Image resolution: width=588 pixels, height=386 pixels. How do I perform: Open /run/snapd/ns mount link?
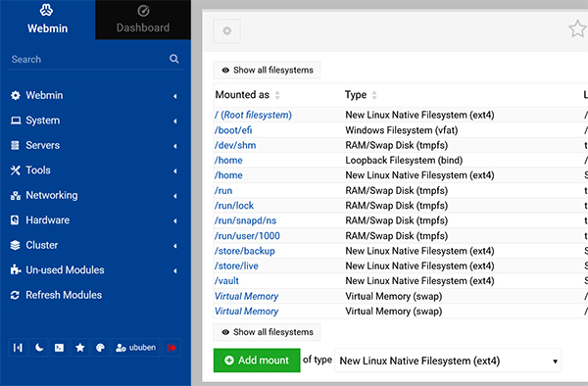(x=245, y=220)
